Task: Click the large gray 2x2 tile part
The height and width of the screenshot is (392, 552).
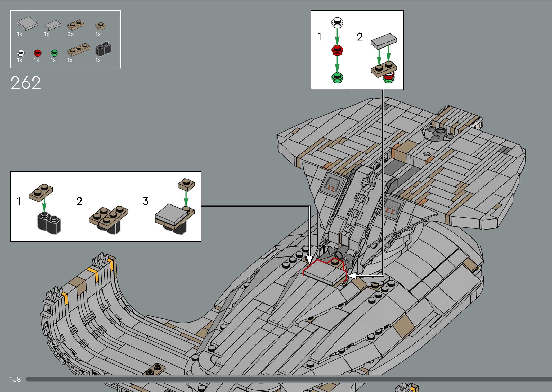Action: click(x=27, y=23)
